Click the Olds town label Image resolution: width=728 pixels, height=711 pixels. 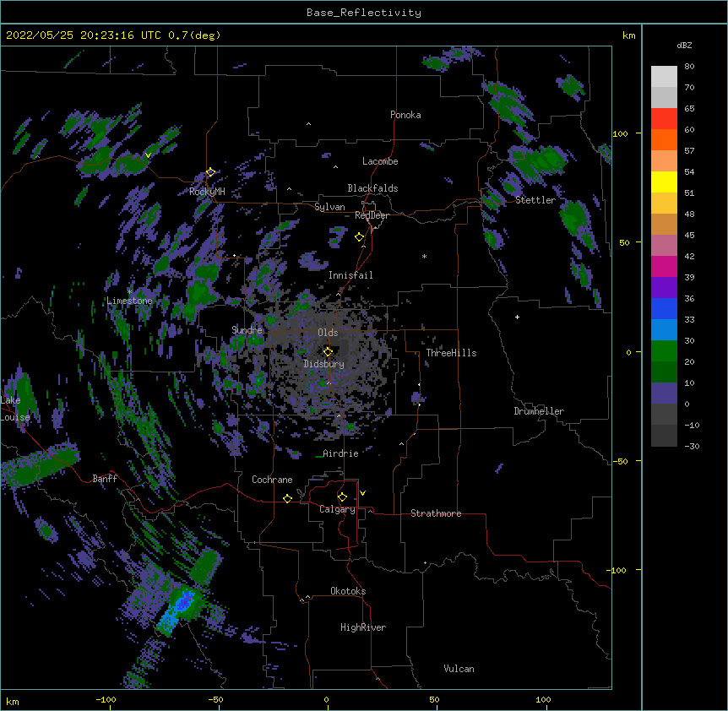pyautogui.click(x=328, y=333)
